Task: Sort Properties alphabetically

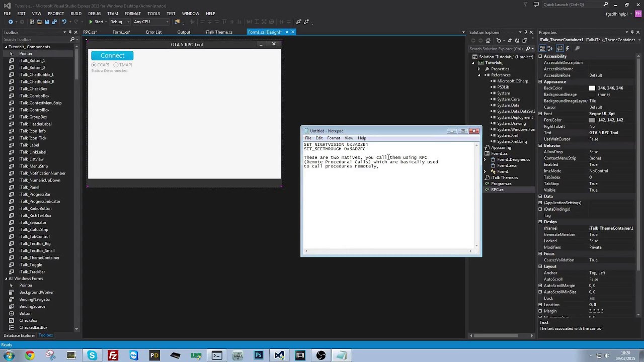Action: coord(549,48)
